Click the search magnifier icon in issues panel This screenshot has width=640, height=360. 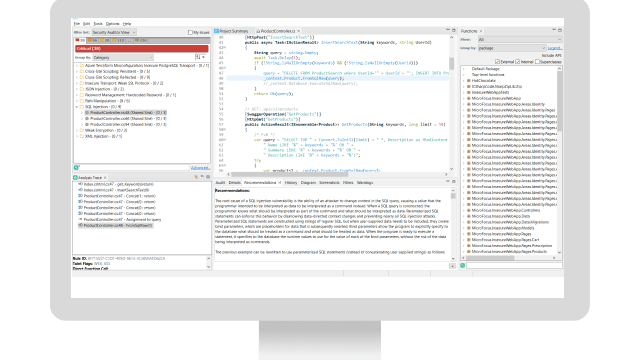coord(76,168)
